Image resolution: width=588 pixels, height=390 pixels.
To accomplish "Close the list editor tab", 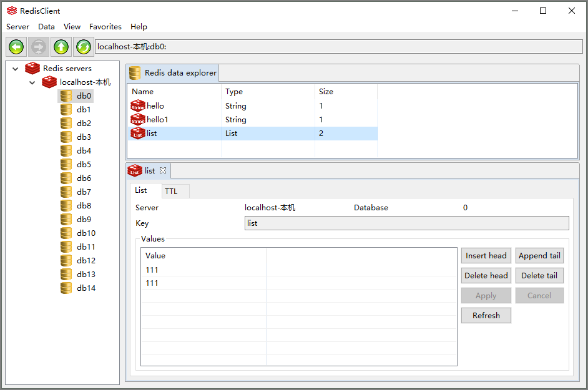I will pyautogui.click(x=163, y=170).
